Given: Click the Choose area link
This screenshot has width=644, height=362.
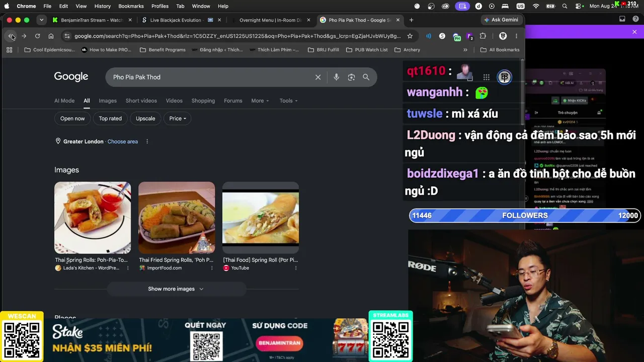Looking at the screenshot, I should click(122, 141).
